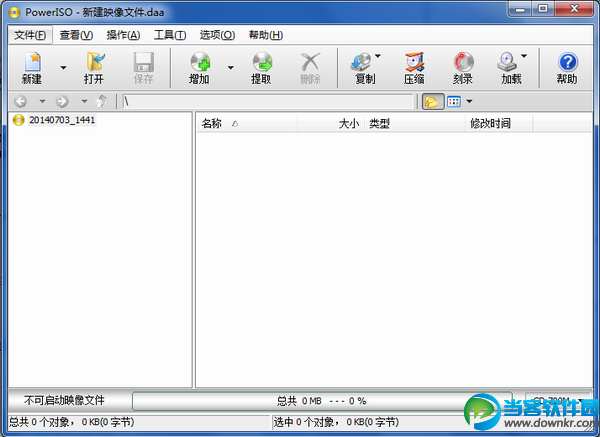Screen dimensions: 600x437
Task: Close the PowerISO window
Action: pos(574,9)
